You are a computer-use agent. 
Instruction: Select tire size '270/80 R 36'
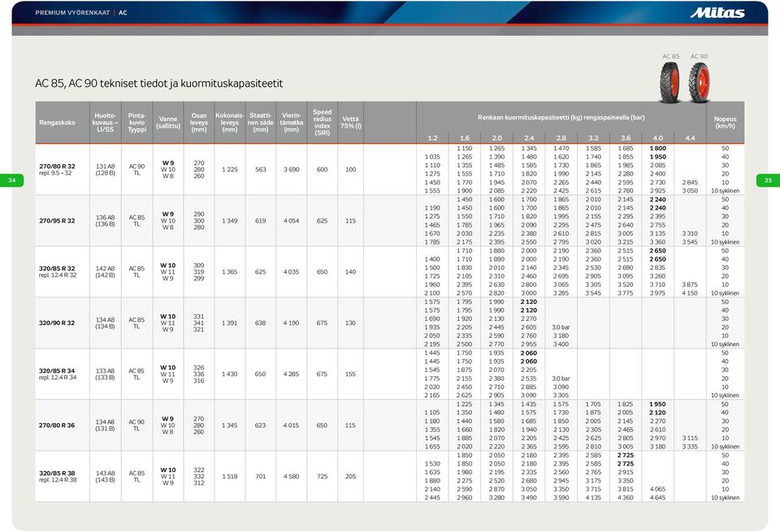tap(57, 426)
